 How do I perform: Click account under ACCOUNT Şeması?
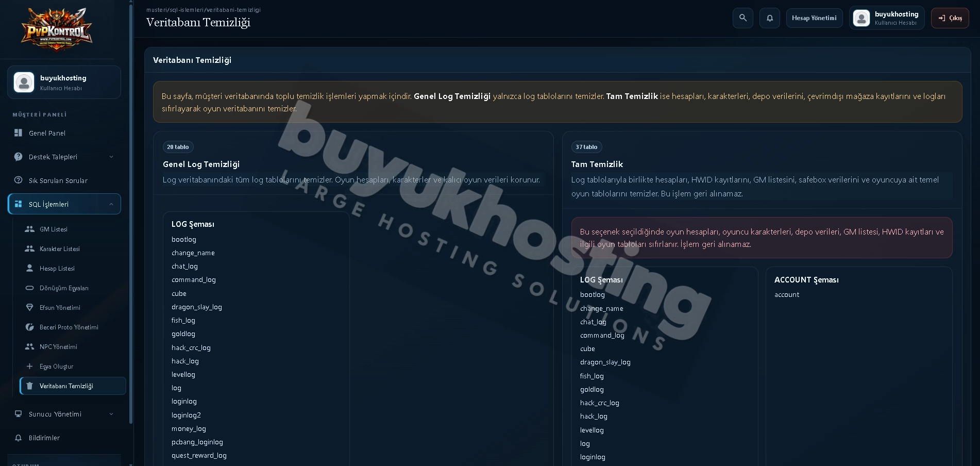pyautogui.click(x=787, y=295)
